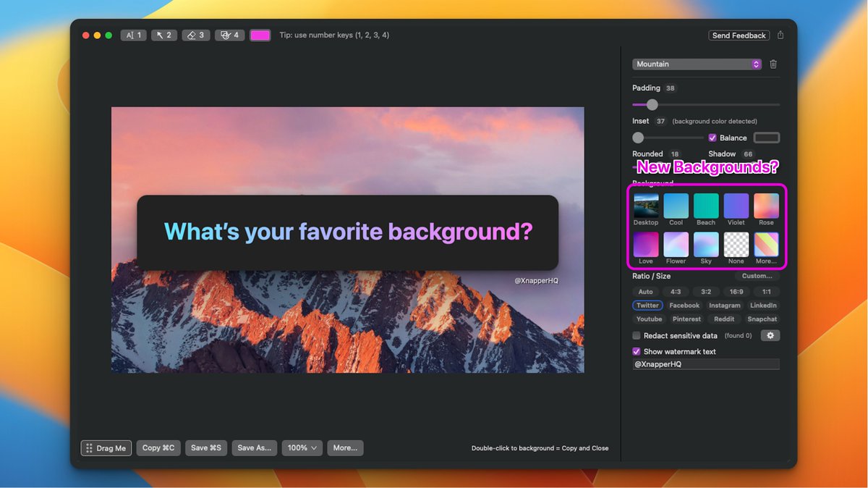The width and height of the screenshot is (868, 488).
Task: Click the Drag Me button
Action: tap(106, 448)
